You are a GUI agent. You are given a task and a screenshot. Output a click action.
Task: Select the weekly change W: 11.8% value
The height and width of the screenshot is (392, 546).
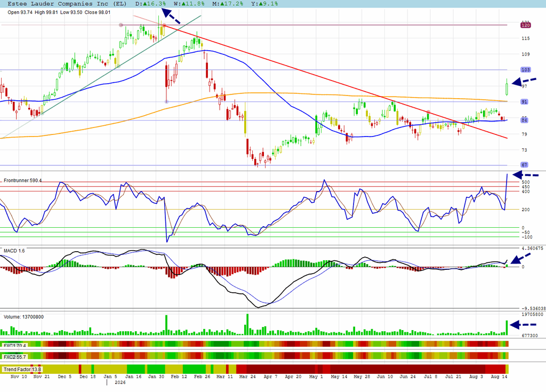pyautogui.click(x=189, y=4)
